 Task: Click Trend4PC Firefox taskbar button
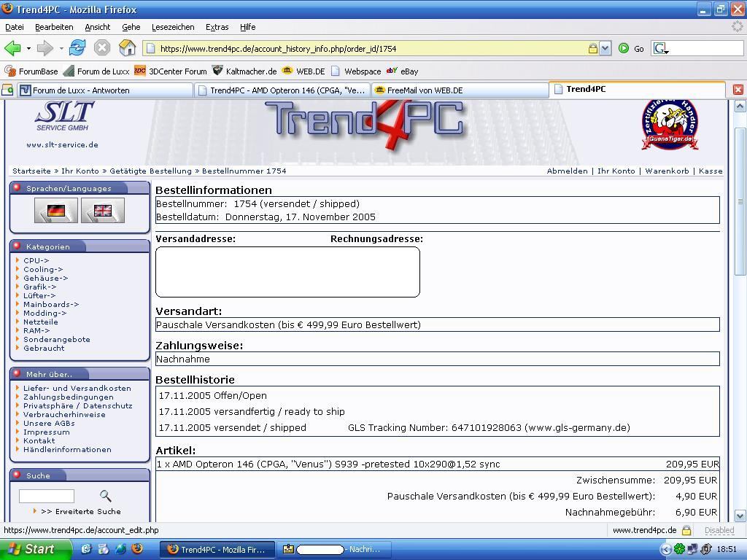coord(217,550)
